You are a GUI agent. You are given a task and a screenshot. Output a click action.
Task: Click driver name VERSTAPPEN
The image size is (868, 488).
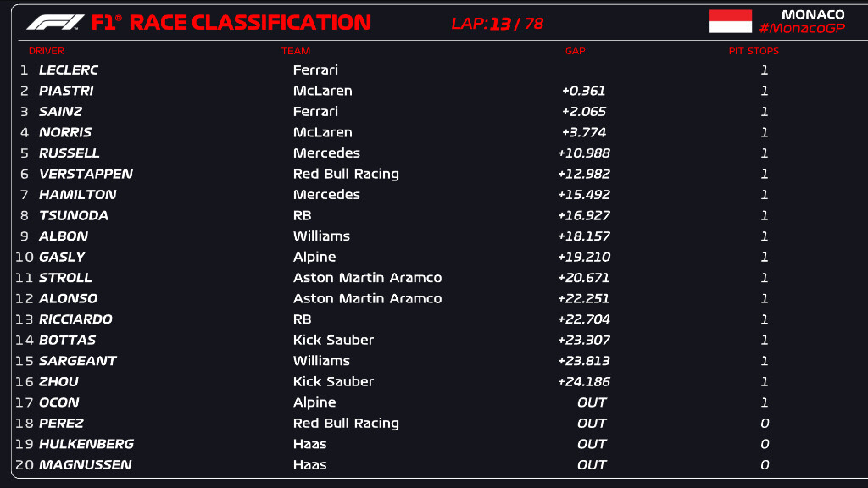86,174
